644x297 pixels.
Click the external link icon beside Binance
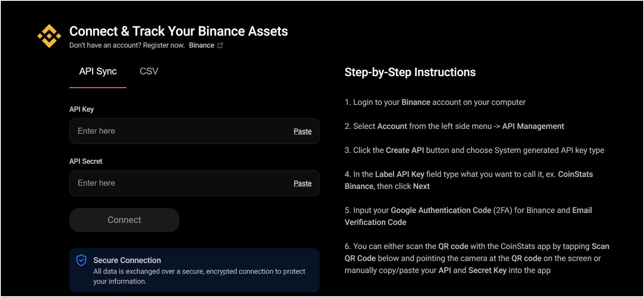pyautogui.click(x=220, y=46)
